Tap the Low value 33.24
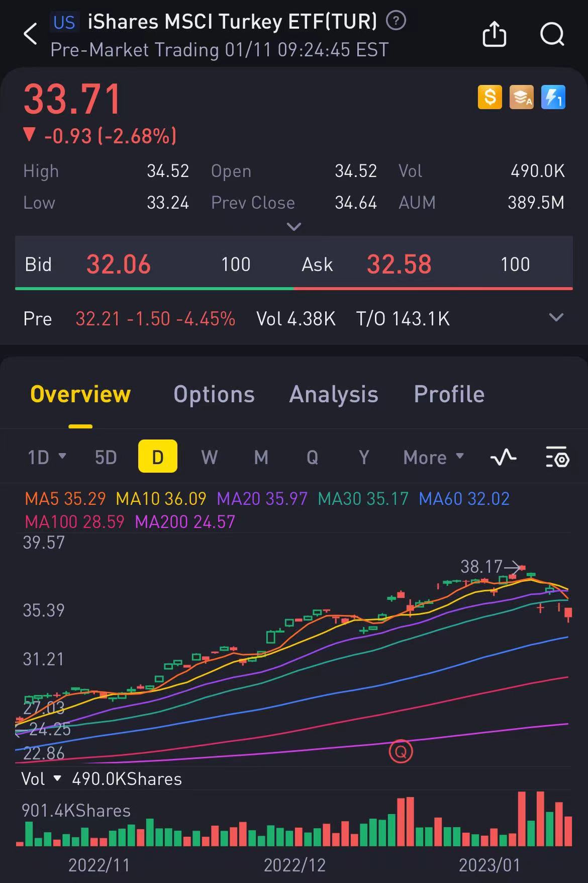Screen dimensions: 588x883 click(168, 203)
